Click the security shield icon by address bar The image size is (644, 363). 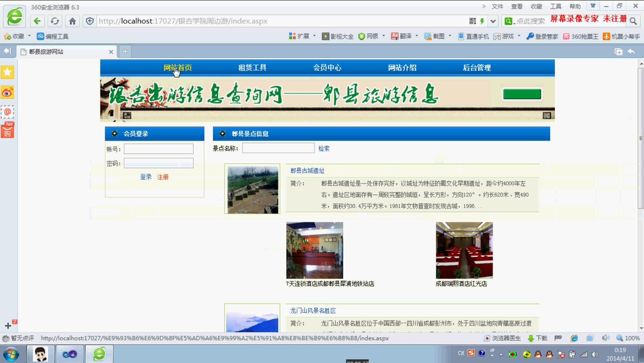point(90,21)
